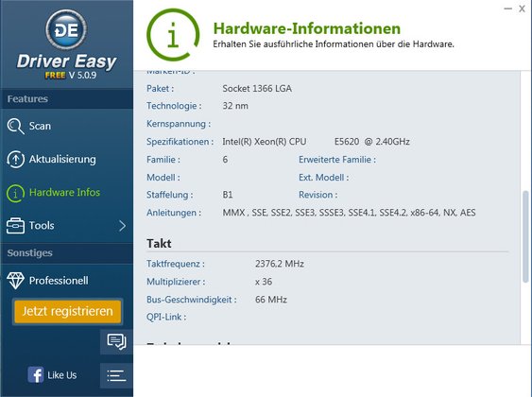Click the Aktualisierung upload arrow icon

[x=15, y=159]
